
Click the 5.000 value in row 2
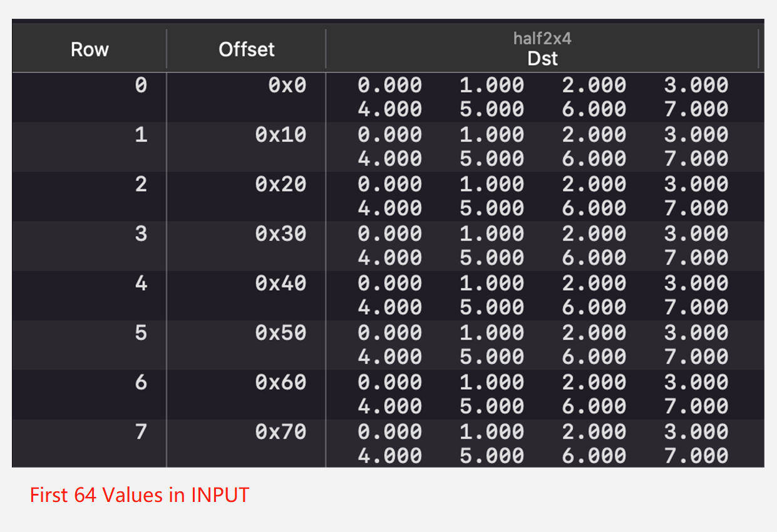(x=491, y=208)
